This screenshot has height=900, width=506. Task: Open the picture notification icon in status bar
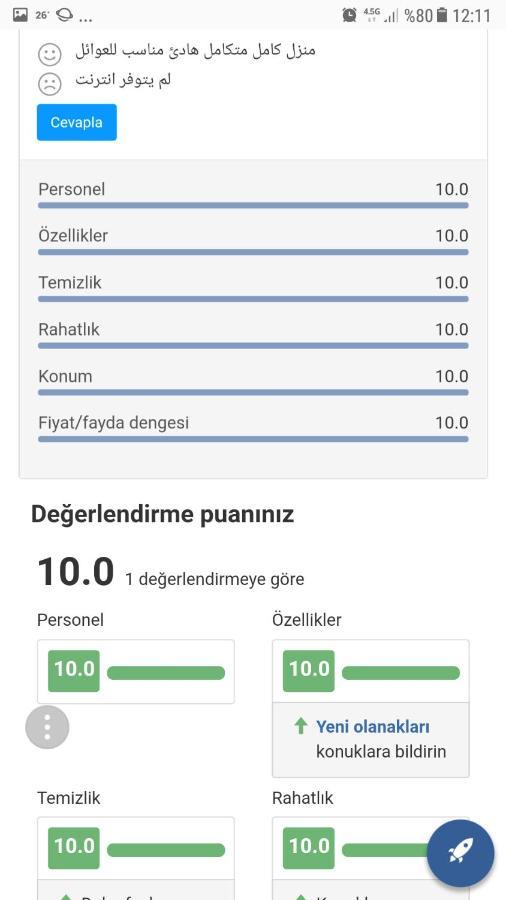[20, 15]
